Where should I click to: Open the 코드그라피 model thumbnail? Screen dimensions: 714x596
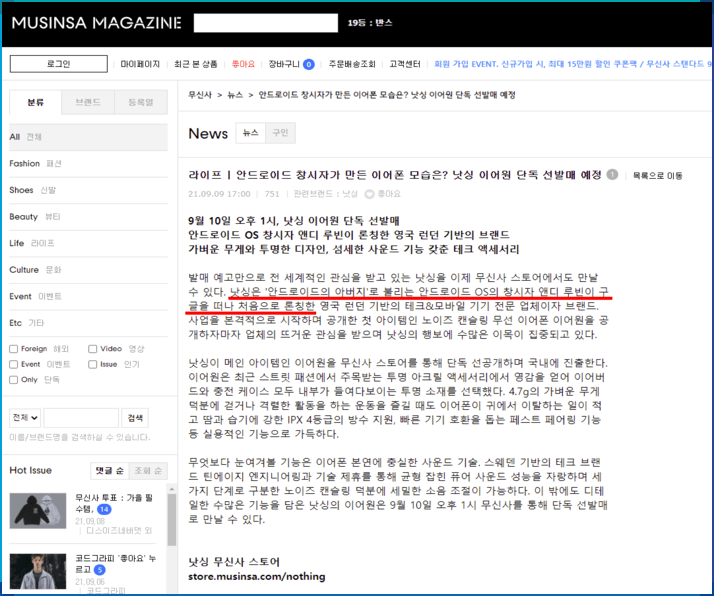pyautogui.click(x=38, y=571)
